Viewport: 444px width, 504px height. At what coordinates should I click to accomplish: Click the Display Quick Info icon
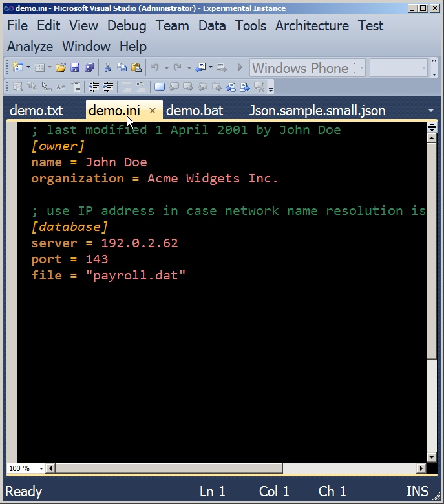click(x=47, y=87)
